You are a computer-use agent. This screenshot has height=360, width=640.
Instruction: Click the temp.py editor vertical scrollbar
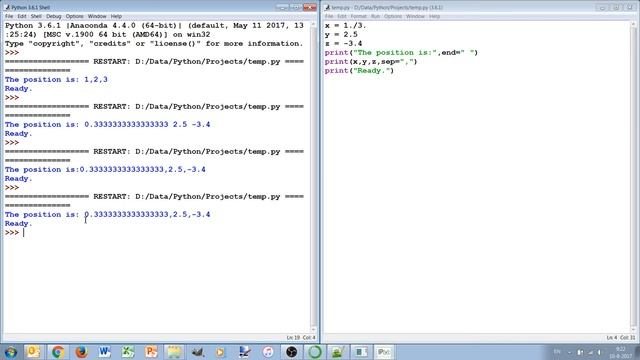pos(634,176)
